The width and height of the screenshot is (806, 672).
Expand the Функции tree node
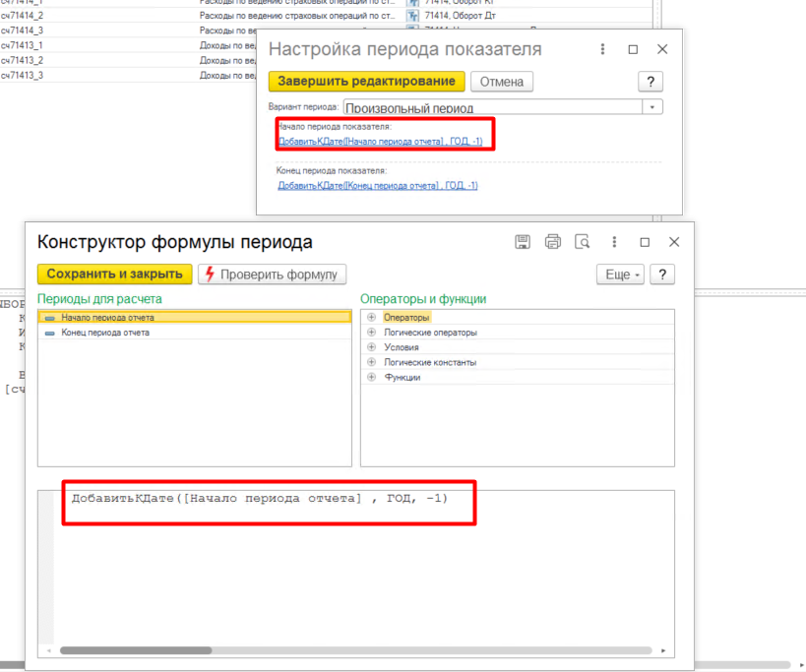[371, 377]
